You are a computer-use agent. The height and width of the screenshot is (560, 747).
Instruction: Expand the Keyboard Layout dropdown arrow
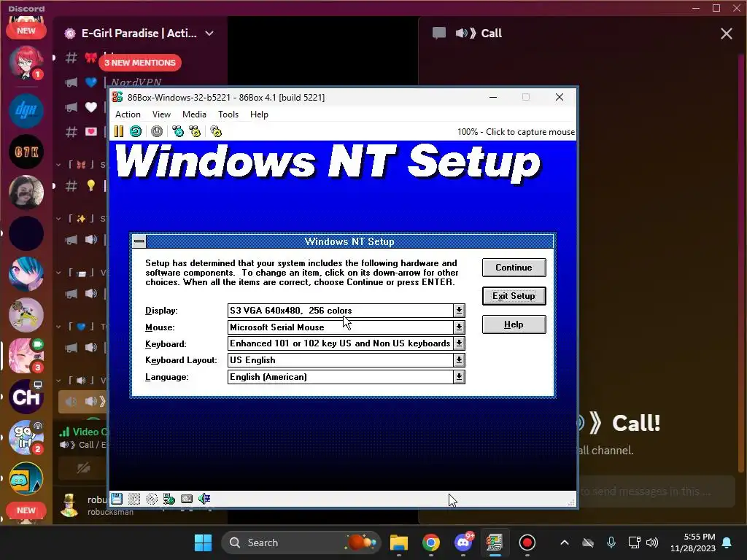[459, 360]
